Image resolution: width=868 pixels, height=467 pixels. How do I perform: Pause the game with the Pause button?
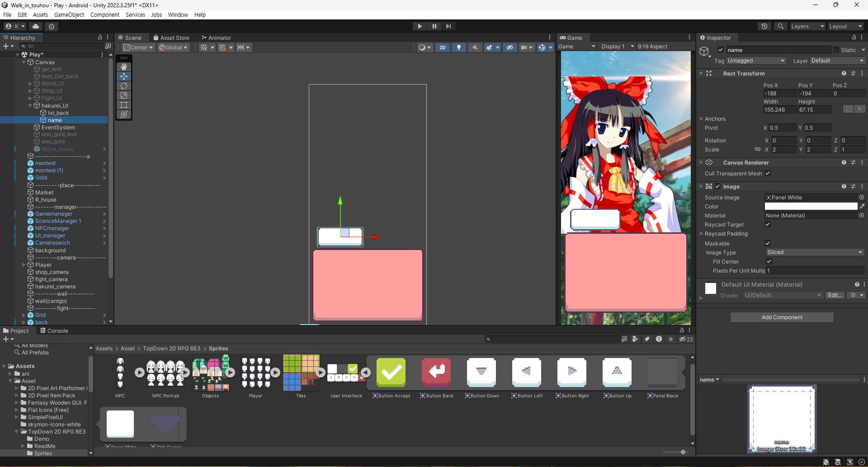click(x=434, y=26)
